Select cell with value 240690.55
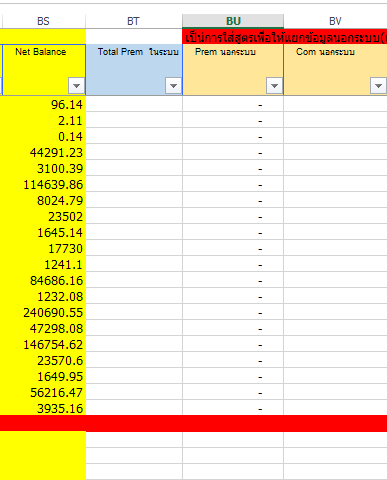 click(44, 313)
